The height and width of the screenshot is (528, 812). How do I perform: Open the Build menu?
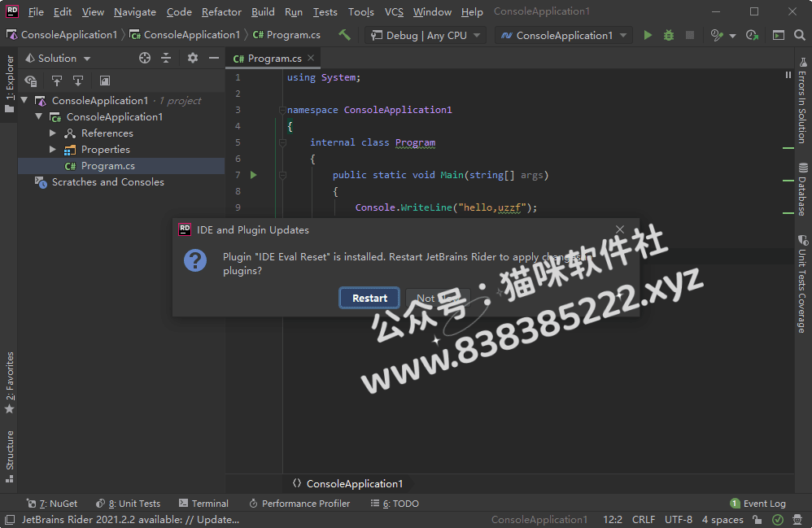click(263, 11)
